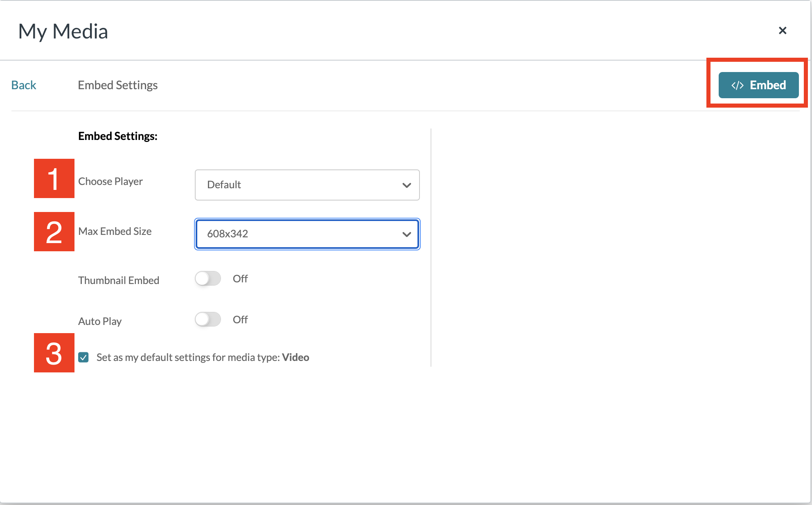Click the Choose Player label
The image size is (812, 505).
111,181
